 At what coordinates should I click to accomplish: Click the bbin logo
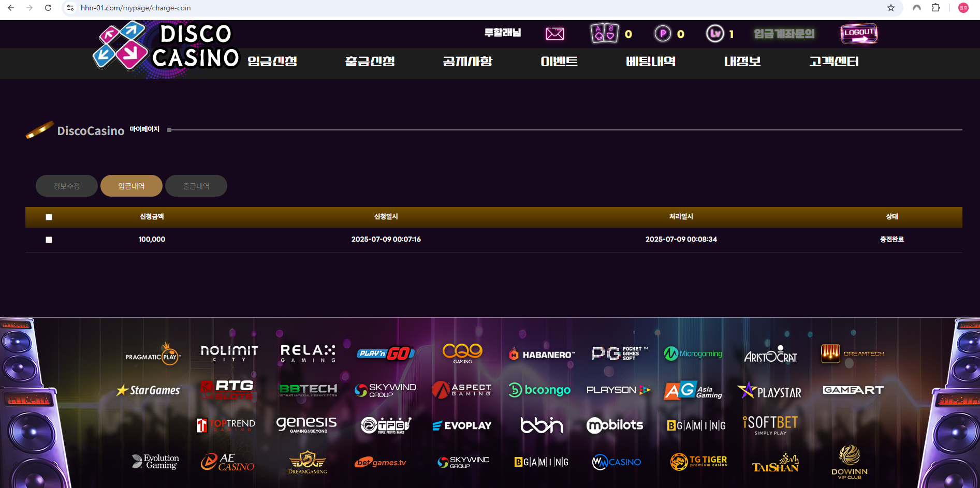pyautogui.click(x=542, y=425)
